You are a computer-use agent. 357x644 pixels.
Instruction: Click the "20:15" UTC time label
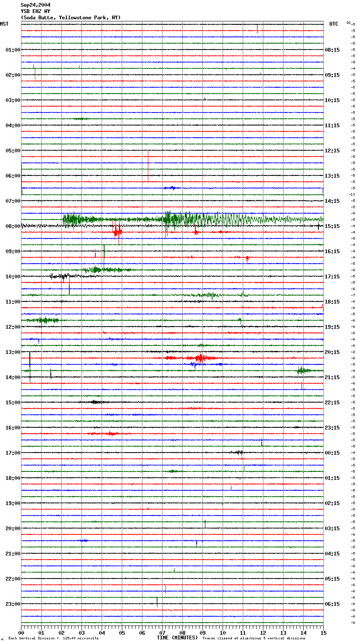coord(332,352)
